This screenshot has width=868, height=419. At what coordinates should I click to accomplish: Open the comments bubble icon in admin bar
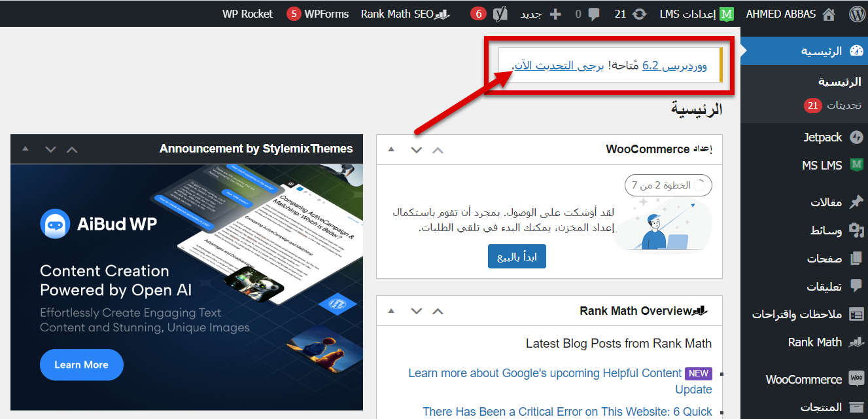[593, 14]
